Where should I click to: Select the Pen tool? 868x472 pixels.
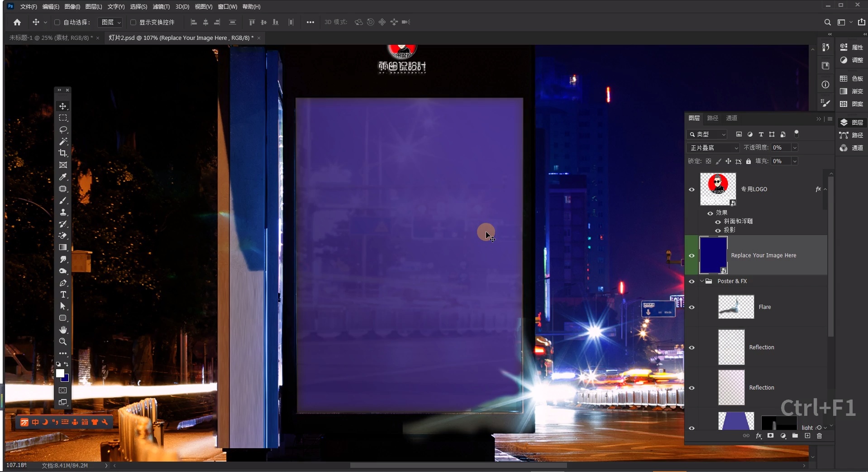[63, 283]
